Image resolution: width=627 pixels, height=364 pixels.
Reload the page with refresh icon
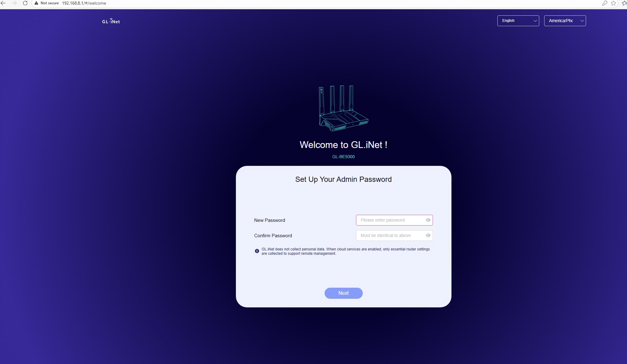click(25, 3)
